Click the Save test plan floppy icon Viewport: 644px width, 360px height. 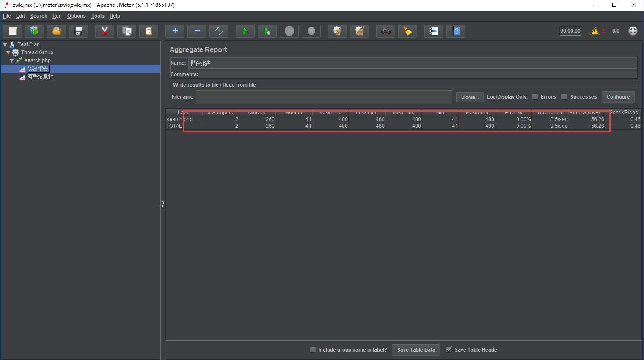[79, 31]
